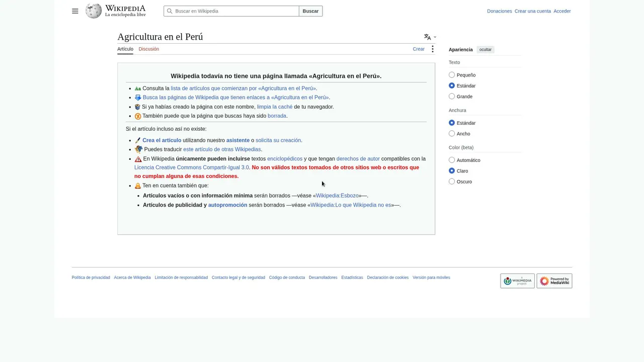Select Grande text size

pyautogui.click(x=451, y=96)
